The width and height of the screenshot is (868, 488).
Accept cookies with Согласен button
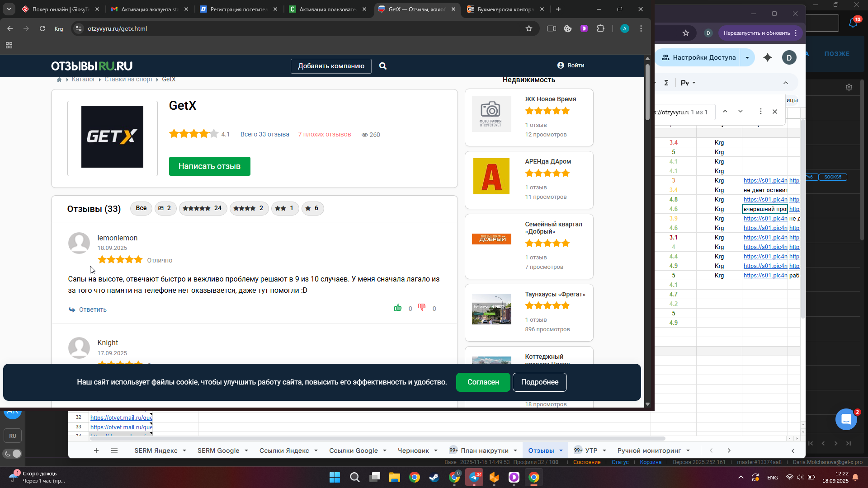(x=483, y=382)
